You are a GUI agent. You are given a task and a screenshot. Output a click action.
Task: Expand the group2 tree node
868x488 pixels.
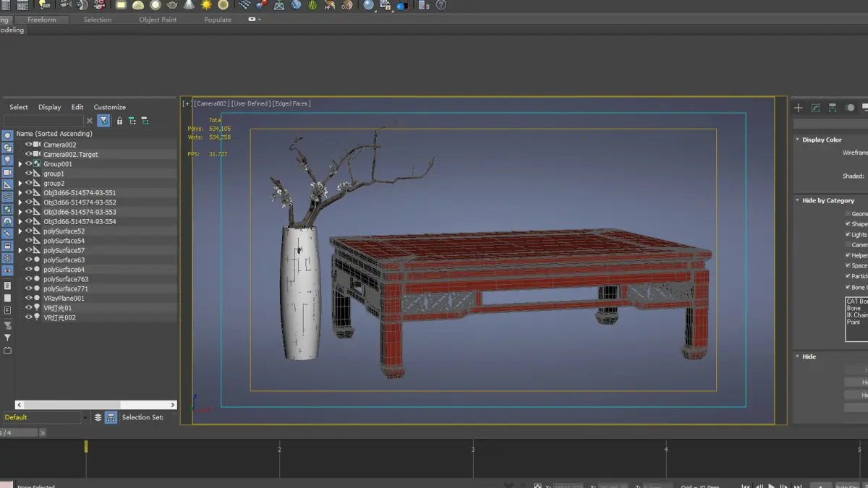20,184
